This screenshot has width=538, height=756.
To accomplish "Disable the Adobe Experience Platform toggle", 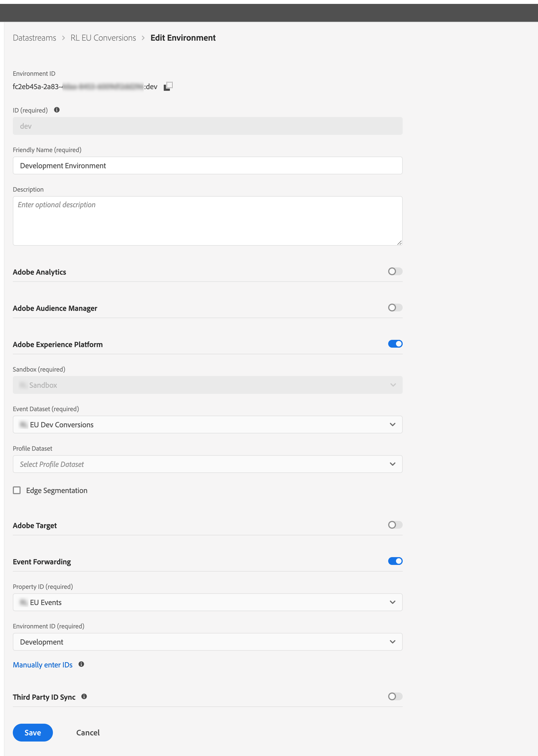I will click(395, 344).
